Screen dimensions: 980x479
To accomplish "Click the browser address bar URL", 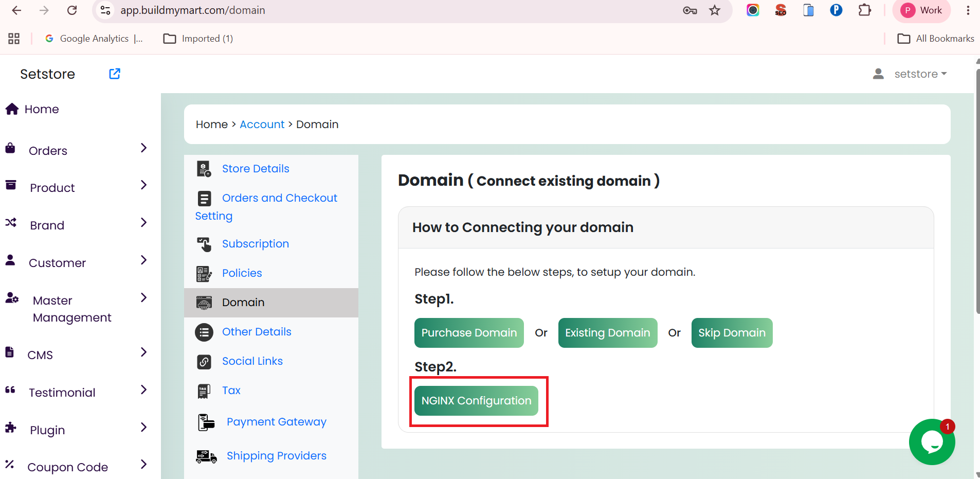I will 193,10.
